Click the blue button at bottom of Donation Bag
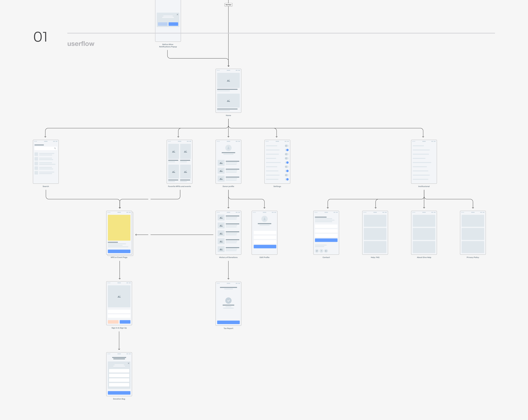Viewport: 528px width, 420px height. click(119, 393)
